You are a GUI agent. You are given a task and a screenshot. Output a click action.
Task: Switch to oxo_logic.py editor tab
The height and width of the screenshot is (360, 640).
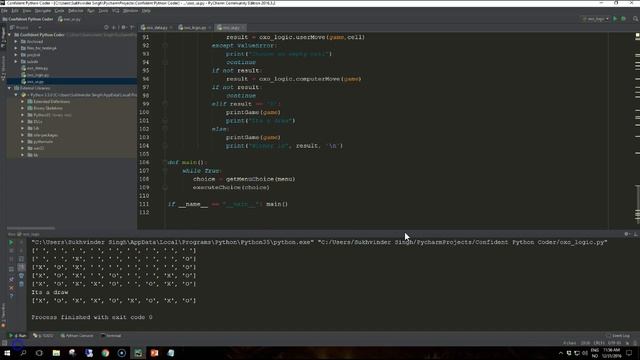[x=195, y=28]
